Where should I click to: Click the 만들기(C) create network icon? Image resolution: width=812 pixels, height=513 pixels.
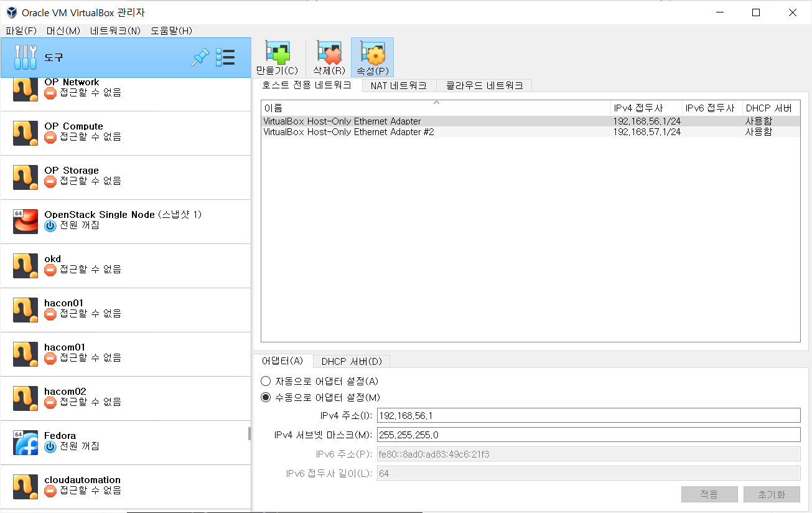tap(277, 53)
